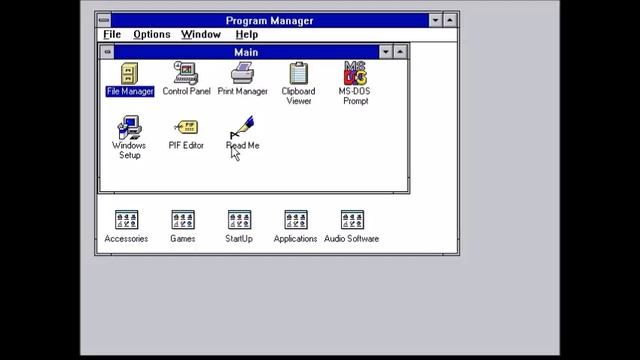The width and height of the screenshot is (640, 360).
Task: Click the 'MS-DOS Prompt' label text
Action: (x=355, y=96)
